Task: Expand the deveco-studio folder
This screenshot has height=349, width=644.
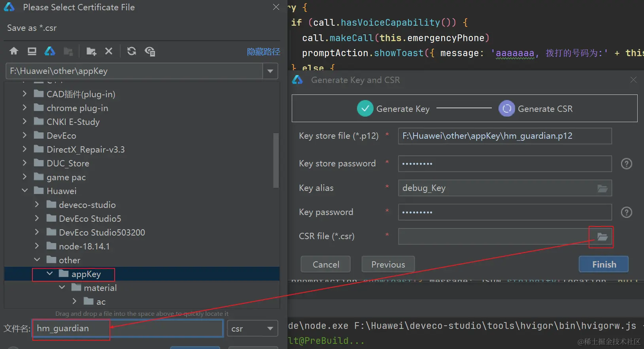Action: (x=37, y=204)
